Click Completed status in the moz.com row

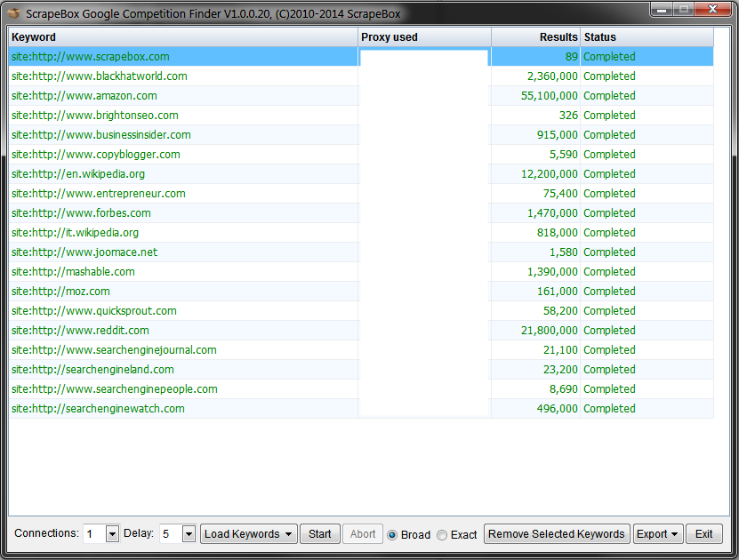click(x=609, y=292)
